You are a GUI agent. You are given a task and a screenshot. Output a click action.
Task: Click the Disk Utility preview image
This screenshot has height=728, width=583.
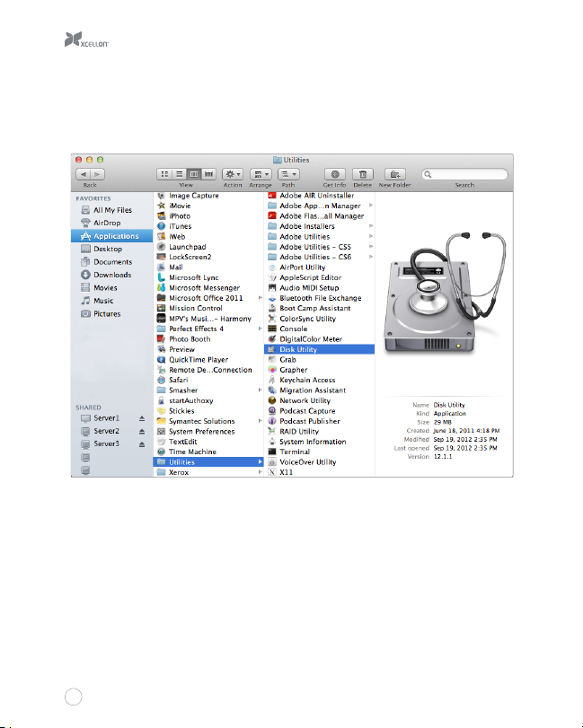[445, 294]
